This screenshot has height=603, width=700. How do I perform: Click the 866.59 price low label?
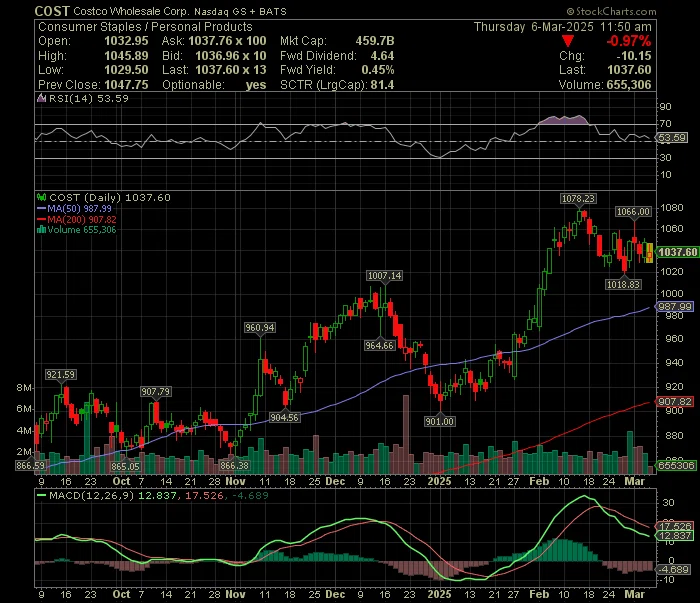30,466
